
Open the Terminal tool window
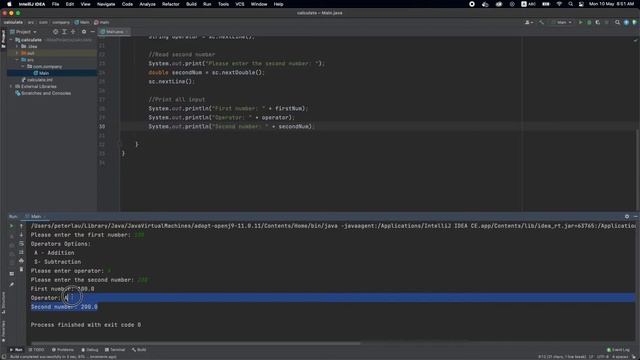(x=115, y=350)
